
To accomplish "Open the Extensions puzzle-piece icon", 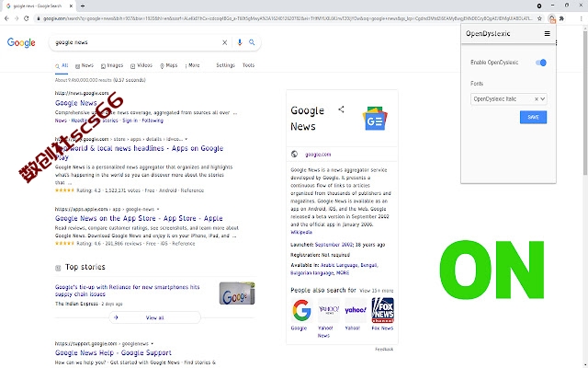I will 561,18.
